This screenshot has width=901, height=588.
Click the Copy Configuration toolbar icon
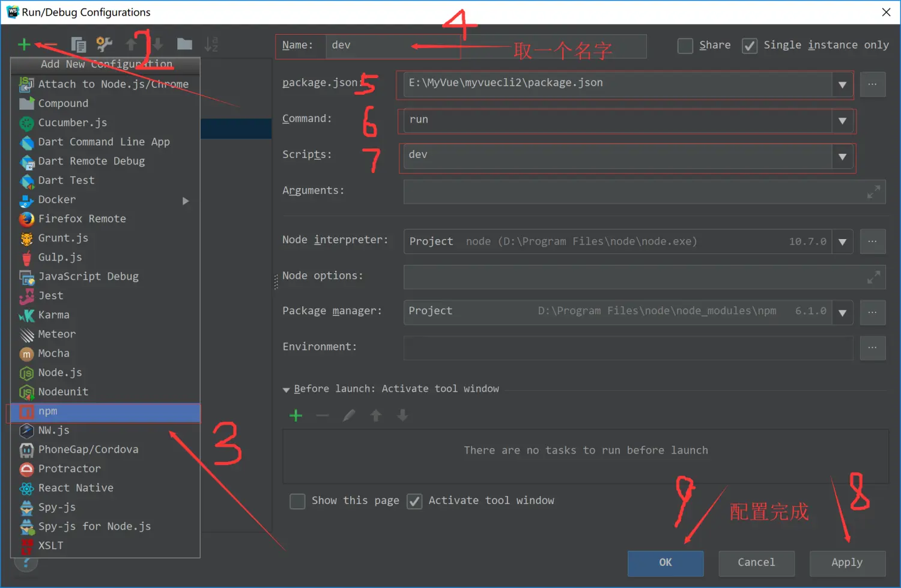click(78, 44)
